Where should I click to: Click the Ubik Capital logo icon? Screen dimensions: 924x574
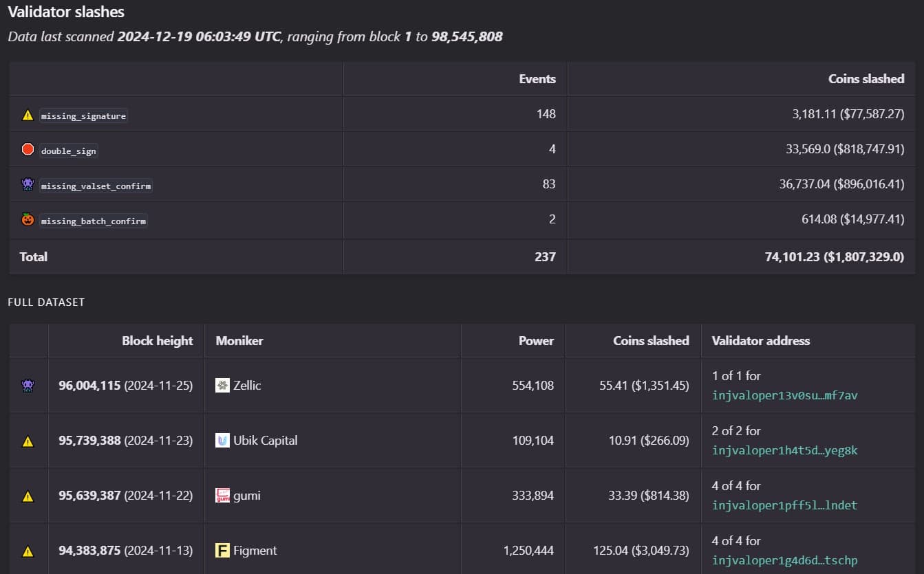[222, 441]
